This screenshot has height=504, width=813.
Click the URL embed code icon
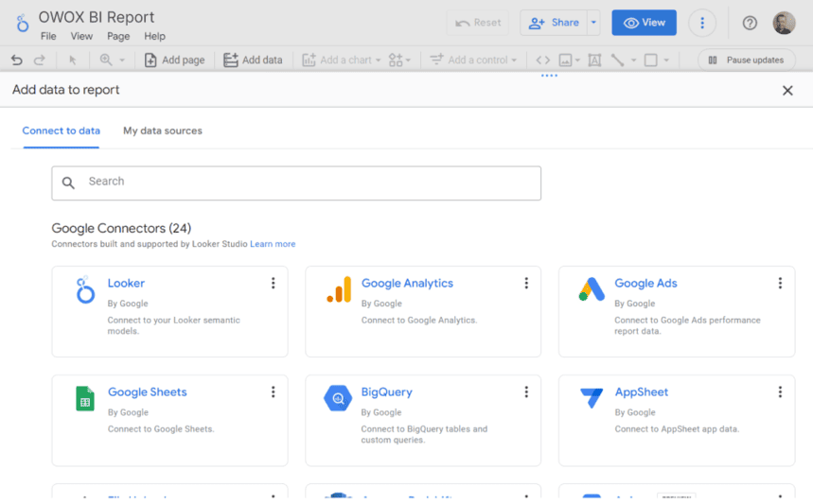tap(543, 61)
